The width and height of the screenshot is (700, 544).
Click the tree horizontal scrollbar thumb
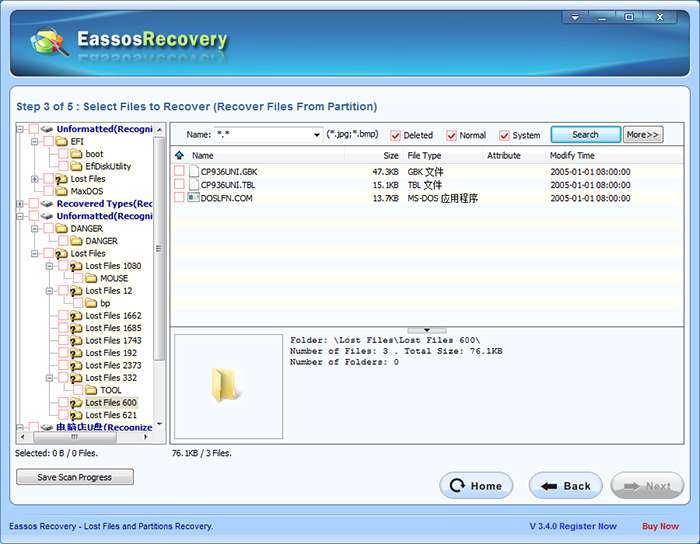coord(74,437)
